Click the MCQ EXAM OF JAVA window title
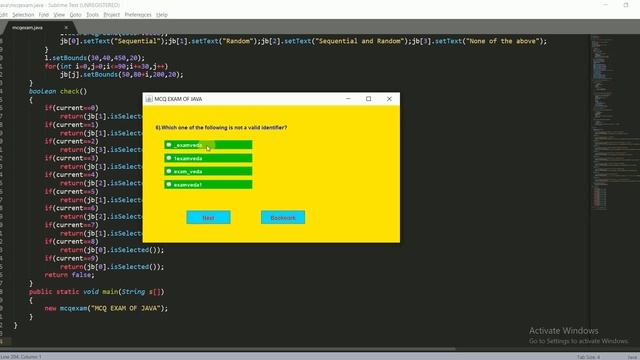Viewport: 640px width, 360px height. coord(178,99)
